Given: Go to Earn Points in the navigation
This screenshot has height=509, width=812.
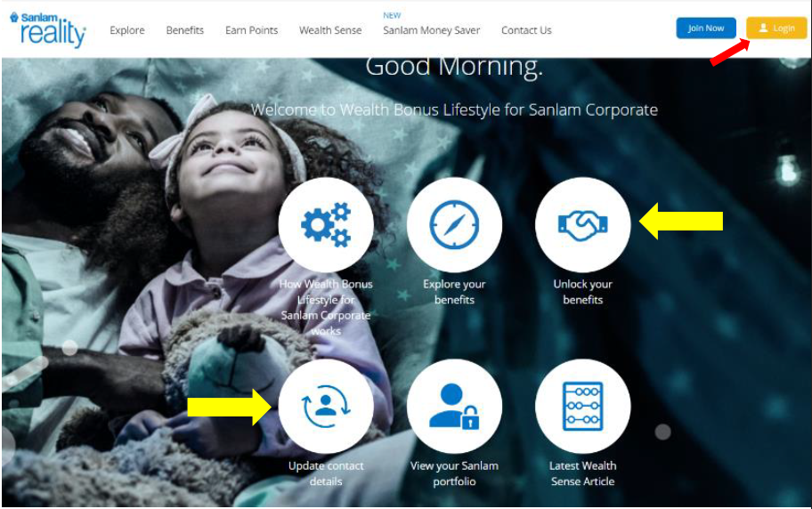Looking at the screenshot, I should 252,30.
